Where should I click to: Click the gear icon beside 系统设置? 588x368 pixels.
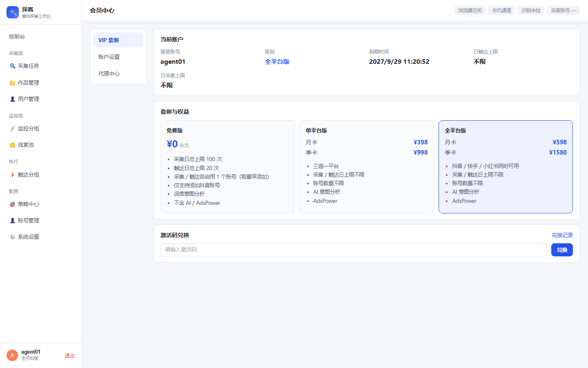(x=12, y=237)
